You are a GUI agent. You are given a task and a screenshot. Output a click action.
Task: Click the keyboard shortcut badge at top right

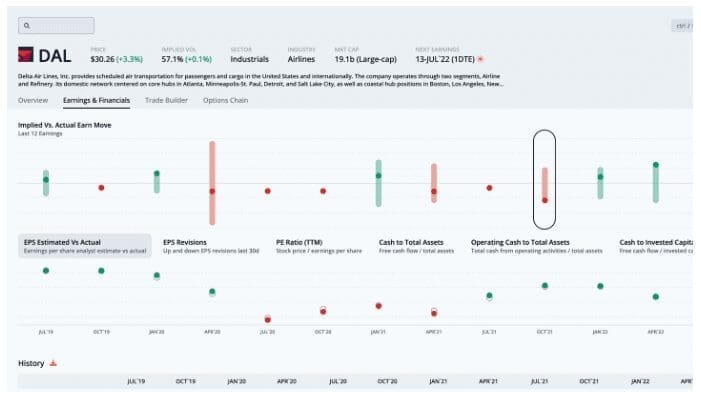[x=683, y=26]
